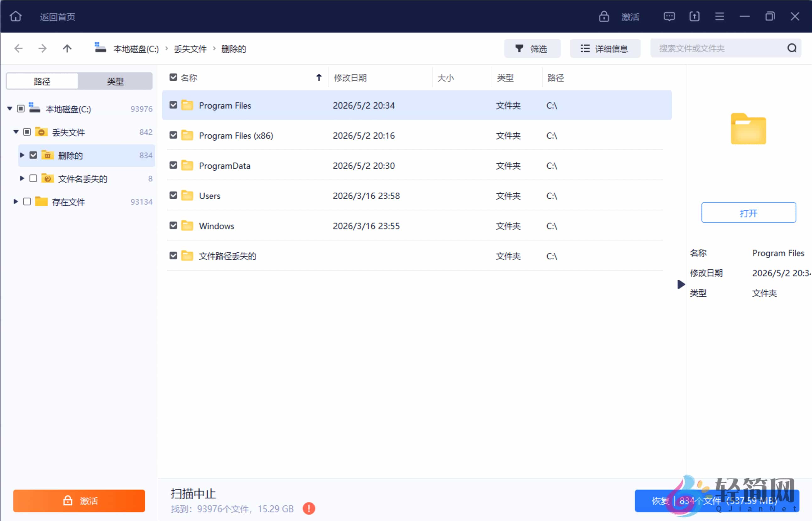Click the 文件路径丢失的 folder icon
The width and height of the screenshot is (812, 521).
(187, 256)
